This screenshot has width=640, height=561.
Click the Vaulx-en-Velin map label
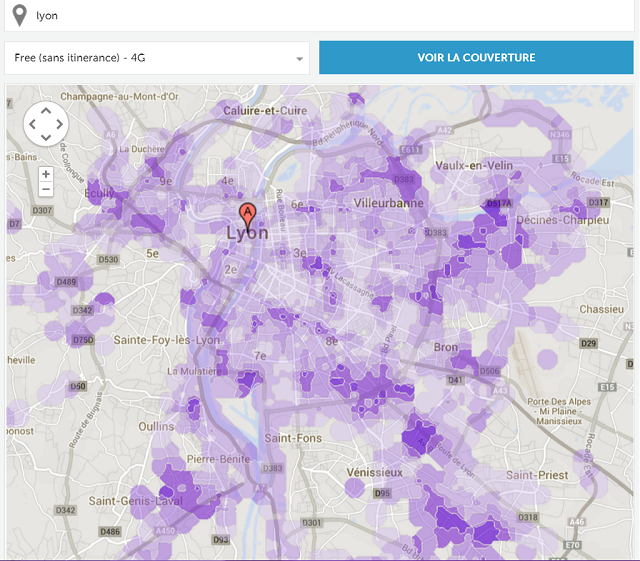point(475,166)
